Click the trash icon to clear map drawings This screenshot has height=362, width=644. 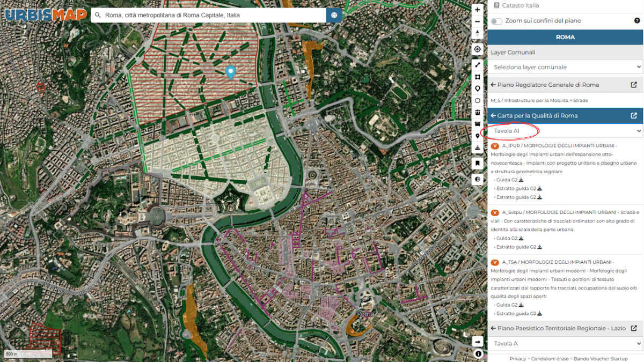[x=477, y=112]
